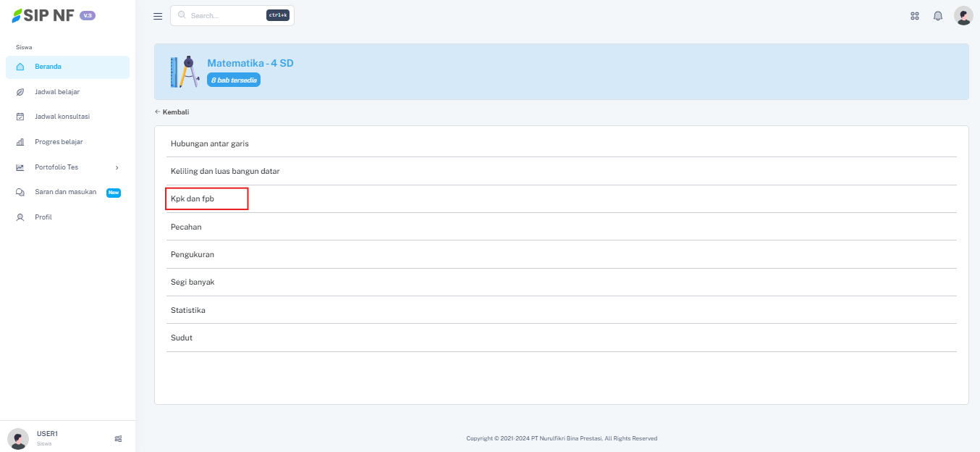The image size is (980, 452).
Task: Open the Pecahan chapter
Action: (x=186, y=227)
